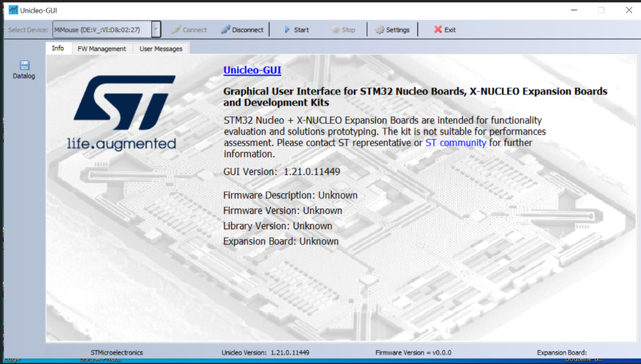Click the Firmware Description: Unknown line

pos(290,195)
